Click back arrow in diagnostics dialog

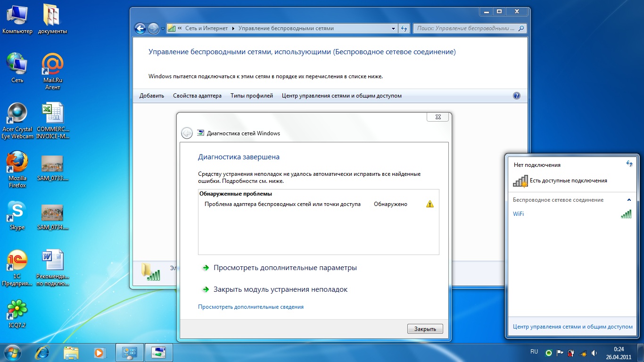(187, 133)
